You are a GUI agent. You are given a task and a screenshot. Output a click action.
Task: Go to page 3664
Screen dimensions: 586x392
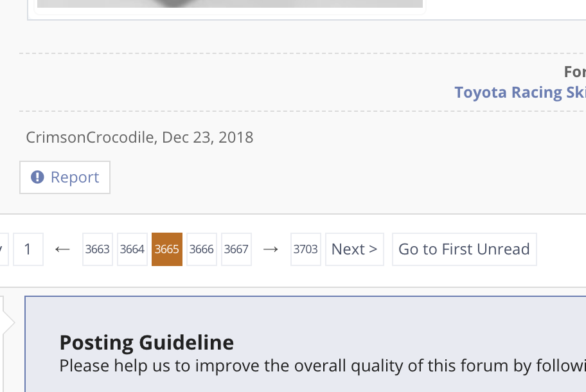(x=132, y=249)
